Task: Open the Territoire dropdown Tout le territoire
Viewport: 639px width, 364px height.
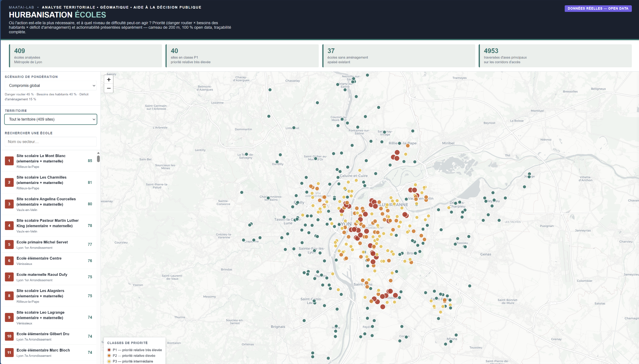Action: [x=51, y=119]
